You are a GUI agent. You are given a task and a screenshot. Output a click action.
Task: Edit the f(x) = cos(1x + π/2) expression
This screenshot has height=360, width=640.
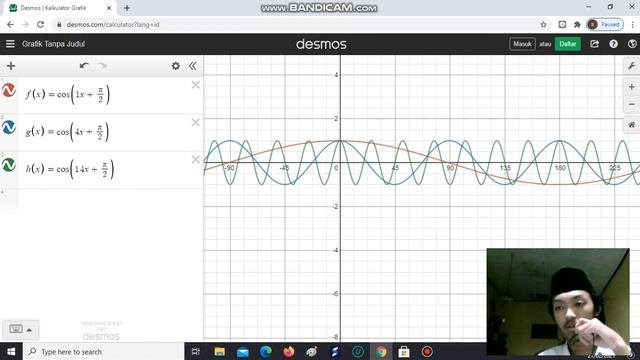click(67, 95)
